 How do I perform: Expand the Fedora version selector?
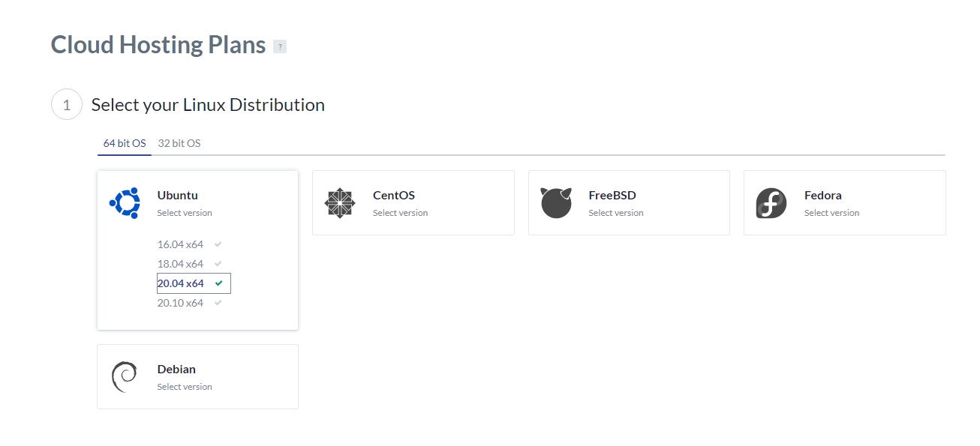[x=831, y=213]
